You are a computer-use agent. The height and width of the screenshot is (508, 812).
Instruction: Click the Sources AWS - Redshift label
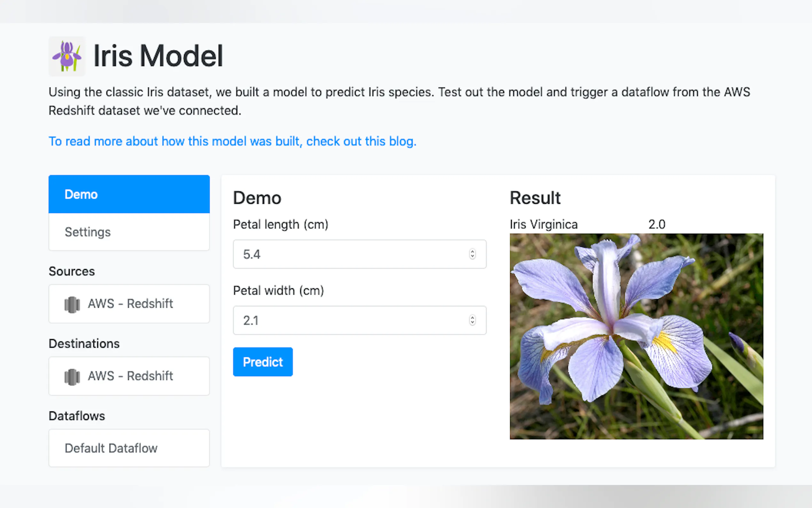[130, 304]
